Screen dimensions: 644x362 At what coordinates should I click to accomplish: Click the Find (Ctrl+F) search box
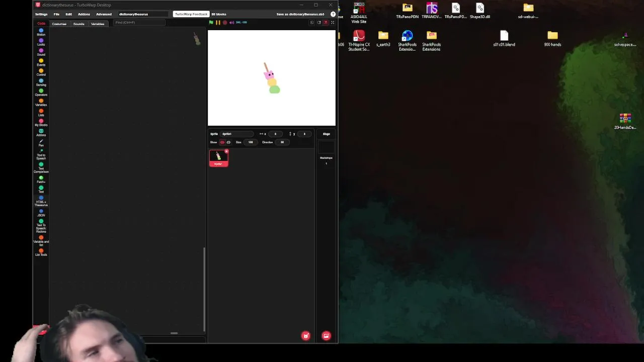139,23
